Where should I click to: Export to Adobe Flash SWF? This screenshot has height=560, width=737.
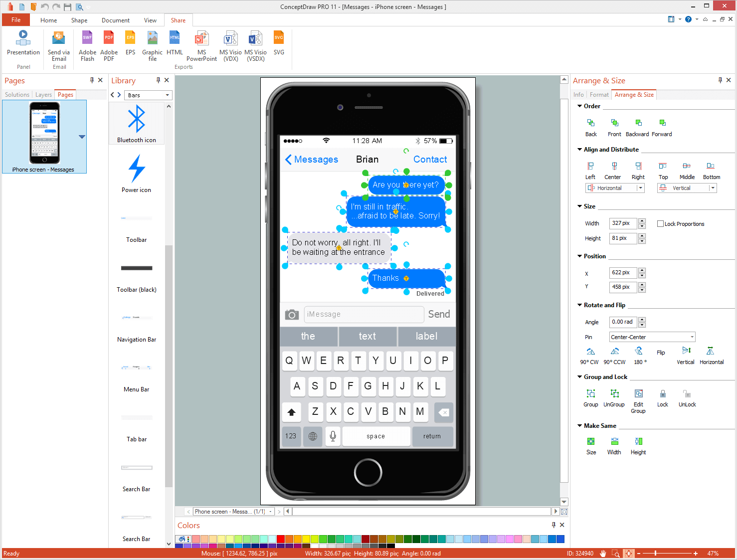coord(87,46)
